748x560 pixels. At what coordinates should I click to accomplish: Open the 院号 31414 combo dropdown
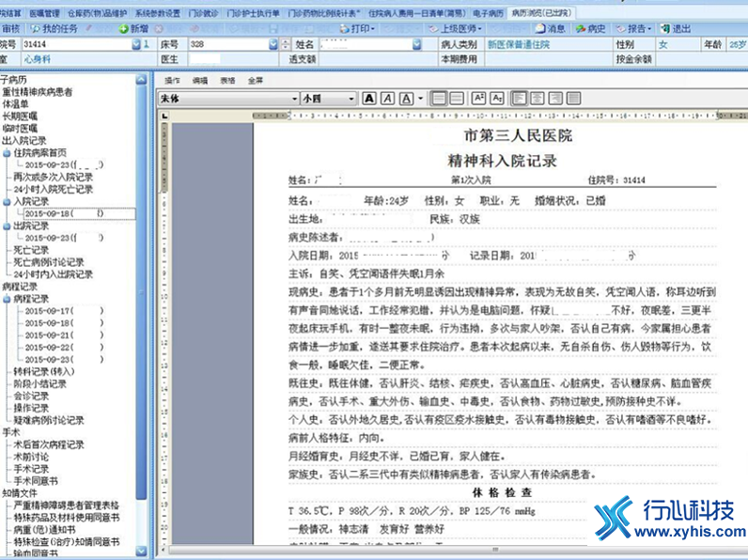136,44
